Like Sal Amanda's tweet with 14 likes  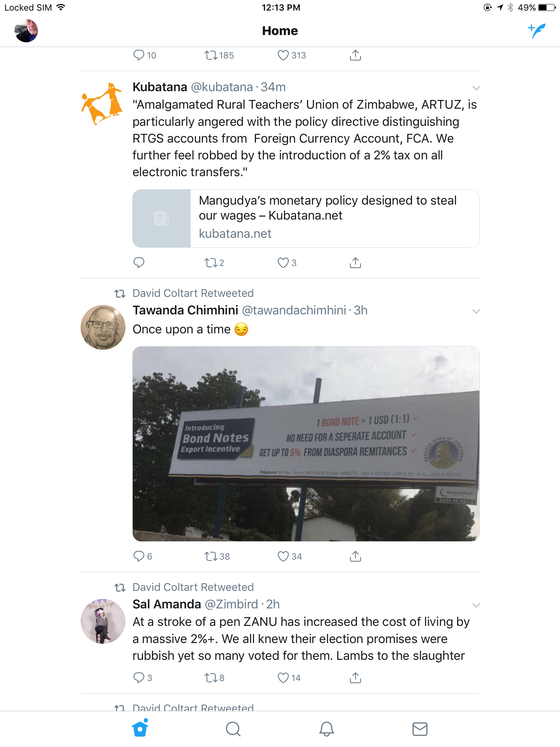(289, 678)
